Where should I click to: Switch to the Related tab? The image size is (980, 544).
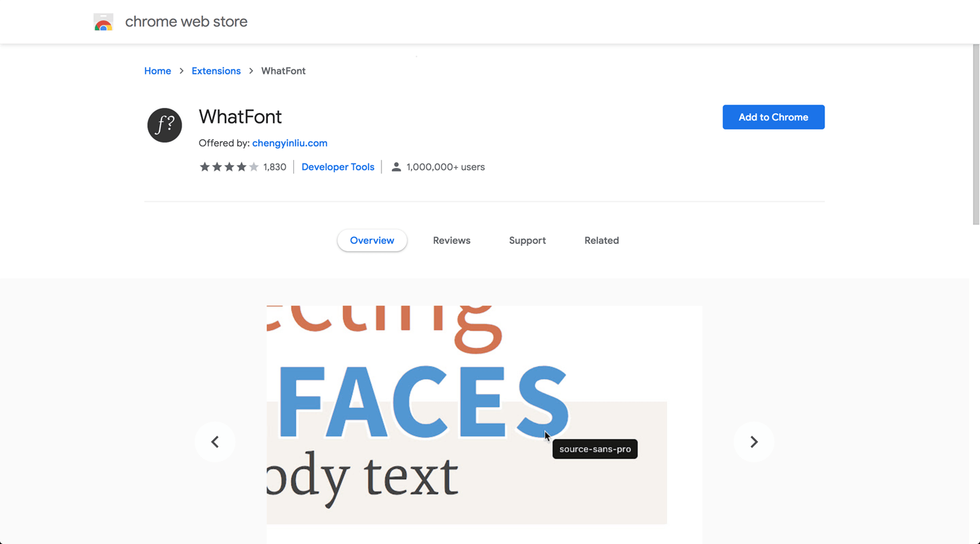point(602,240)
